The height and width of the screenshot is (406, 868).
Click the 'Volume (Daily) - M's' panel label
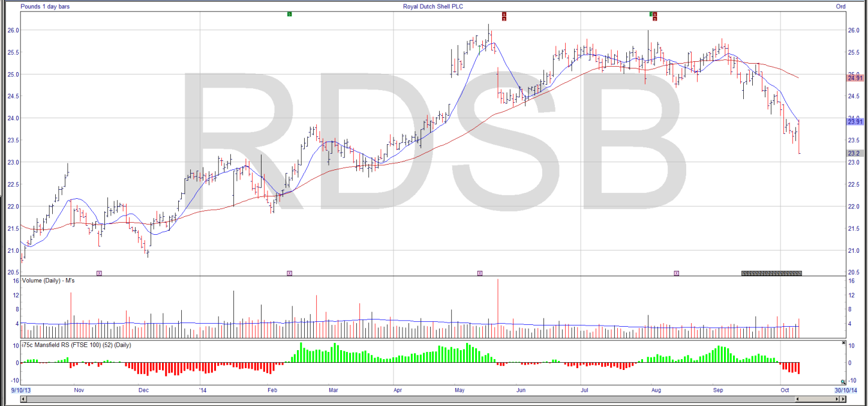pyautogui.click(x=48, y=280)
